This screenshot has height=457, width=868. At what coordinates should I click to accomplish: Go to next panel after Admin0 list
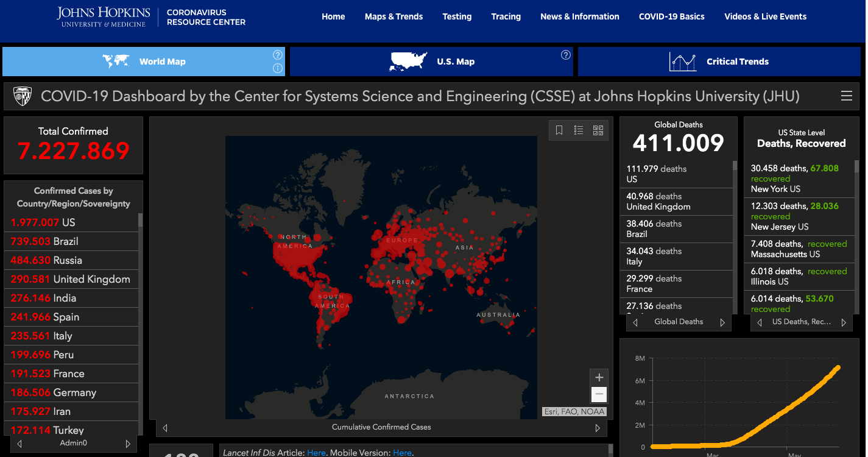pos(128,444)
